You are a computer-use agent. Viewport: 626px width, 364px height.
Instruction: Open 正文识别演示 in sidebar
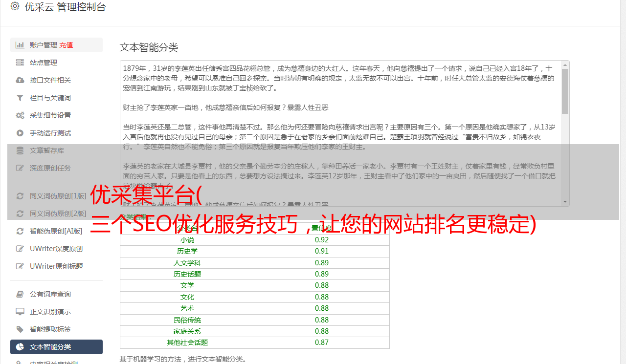[x=56, y=312]
